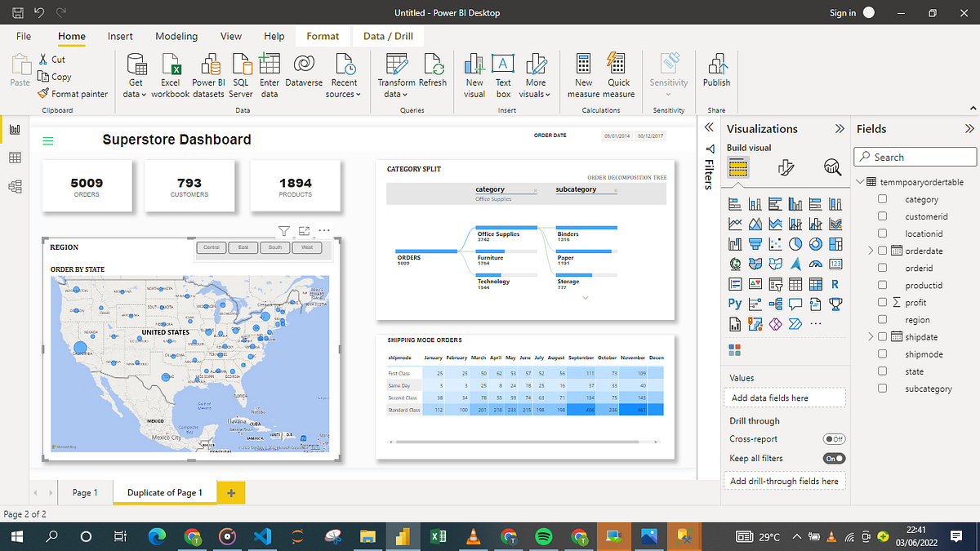This screenshot has width=980, height=551.
Task: Open the Insert ribbon menu
Action: coord(120,36)
